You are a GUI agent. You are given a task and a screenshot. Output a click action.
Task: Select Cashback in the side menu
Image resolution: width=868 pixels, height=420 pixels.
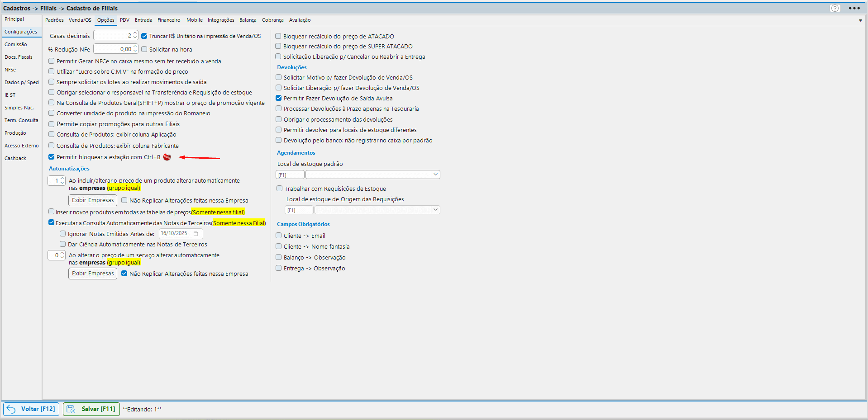tap(15, 158)
